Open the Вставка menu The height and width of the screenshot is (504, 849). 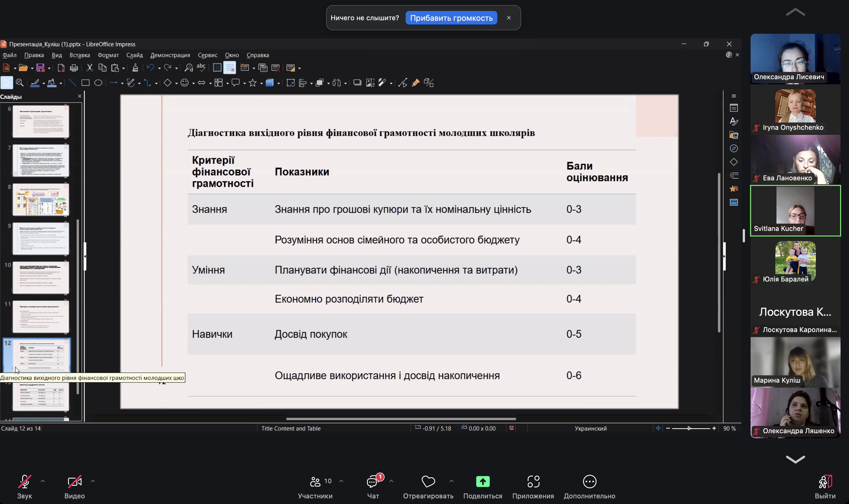click(x=80, y=55)
